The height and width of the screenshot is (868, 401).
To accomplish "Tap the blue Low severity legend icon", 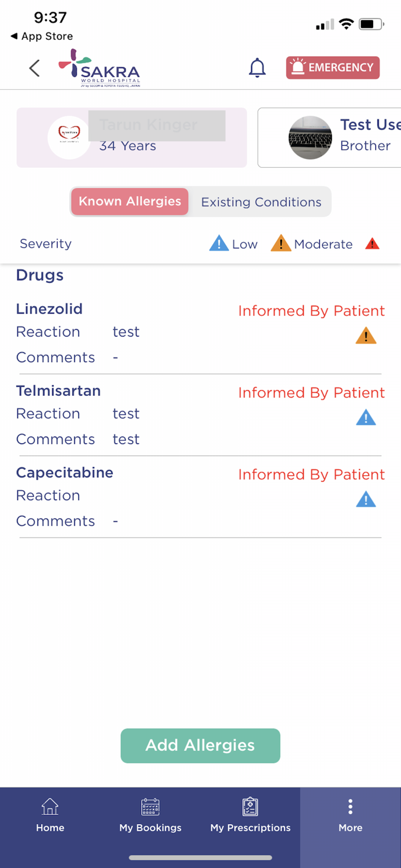I will pos(219,243).
